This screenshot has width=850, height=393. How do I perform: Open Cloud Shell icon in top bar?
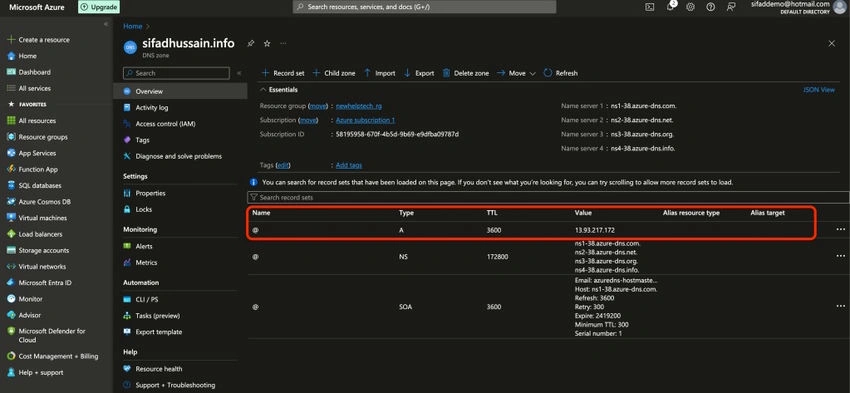click(x=649, y=7)
